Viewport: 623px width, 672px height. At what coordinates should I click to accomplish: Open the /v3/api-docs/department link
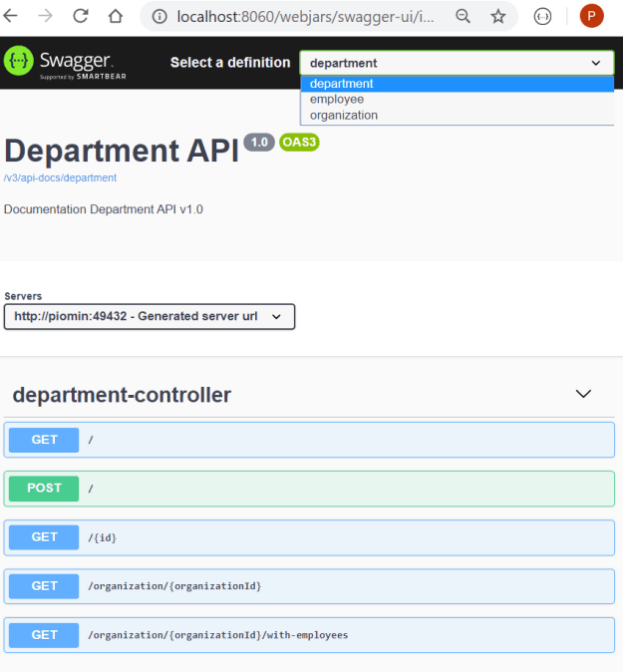(x=60, y=177)
